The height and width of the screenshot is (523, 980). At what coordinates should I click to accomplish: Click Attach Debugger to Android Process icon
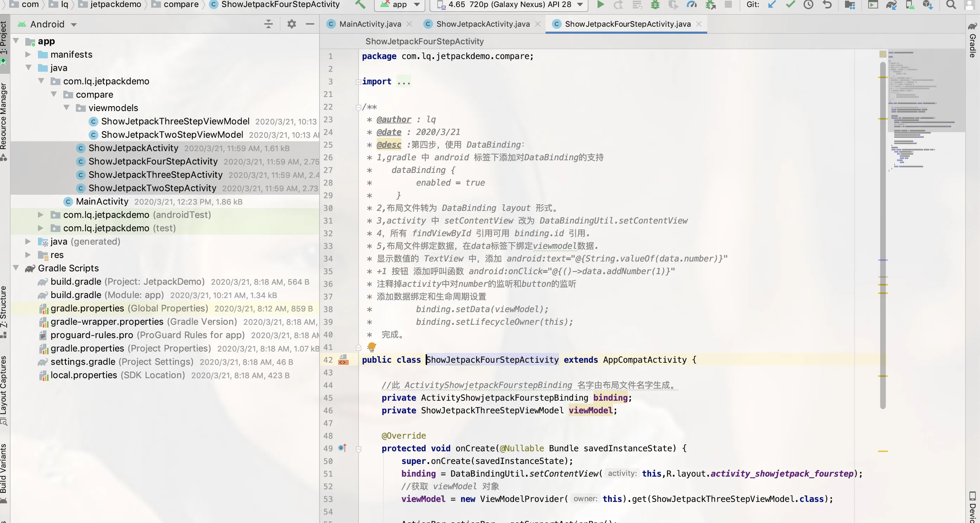[x=710, y=5]
